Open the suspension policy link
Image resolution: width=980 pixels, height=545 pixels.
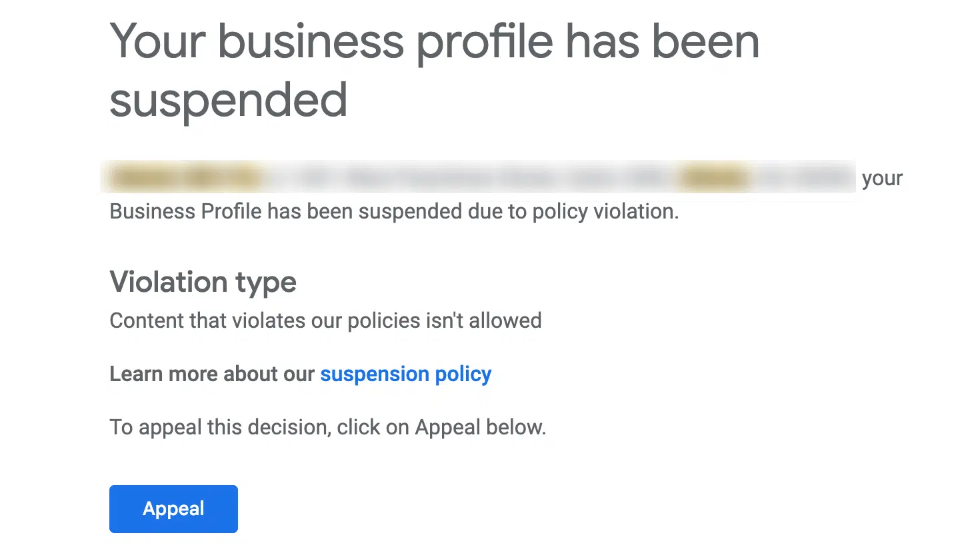405,374
